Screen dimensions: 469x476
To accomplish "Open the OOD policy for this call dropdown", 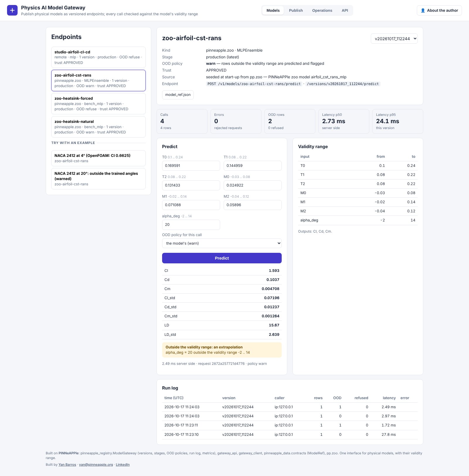I will [222, 243].
